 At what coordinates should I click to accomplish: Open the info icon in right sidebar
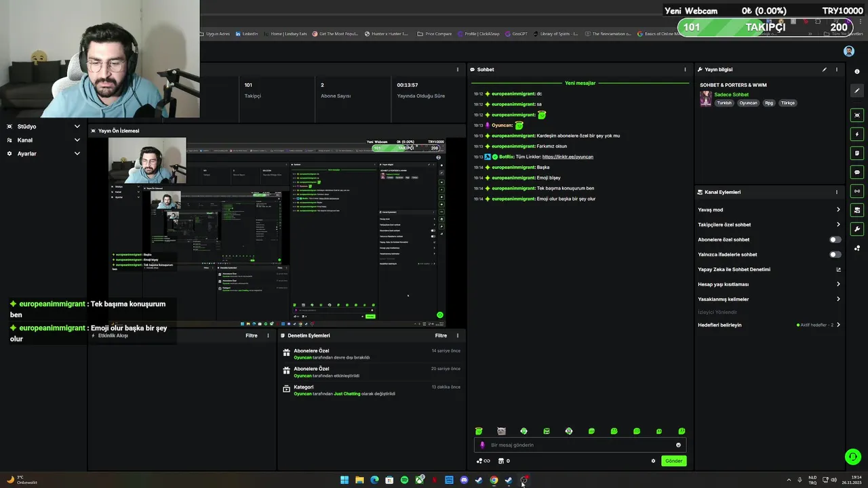pos(857,72)
